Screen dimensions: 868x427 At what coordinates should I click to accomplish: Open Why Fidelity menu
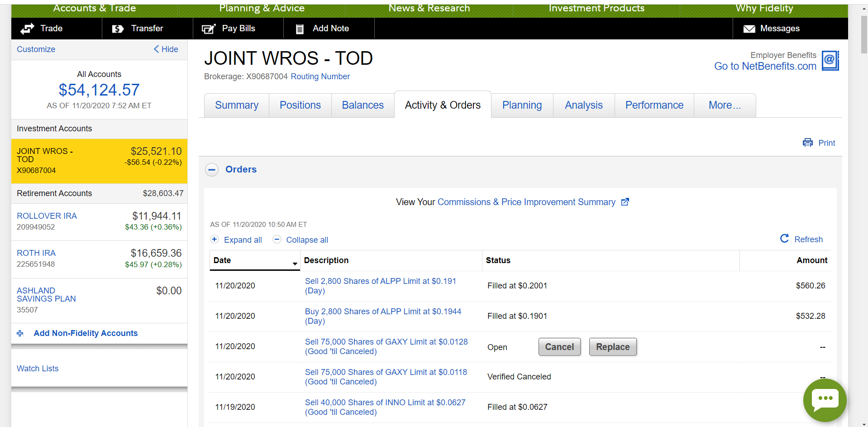[x=764, y=9]
